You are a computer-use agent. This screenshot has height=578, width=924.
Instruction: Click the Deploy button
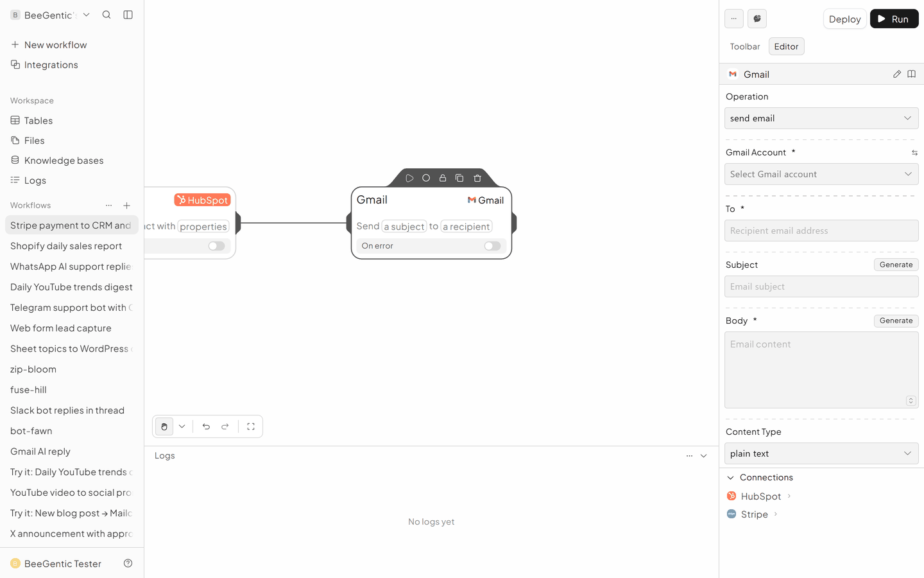coord(844,19)
